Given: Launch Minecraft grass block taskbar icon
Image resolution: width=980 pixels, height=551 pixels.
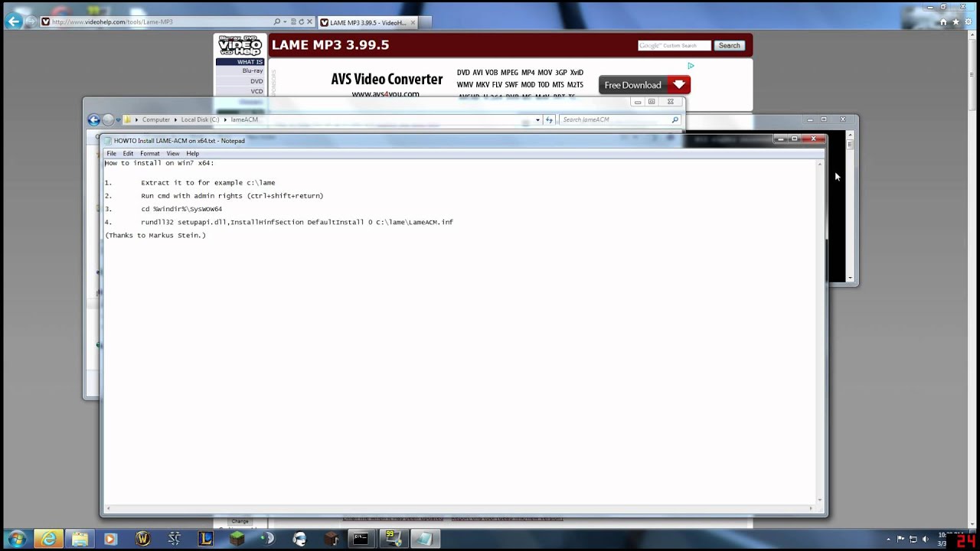Looking at the screenshot, I should click(237, 539).
